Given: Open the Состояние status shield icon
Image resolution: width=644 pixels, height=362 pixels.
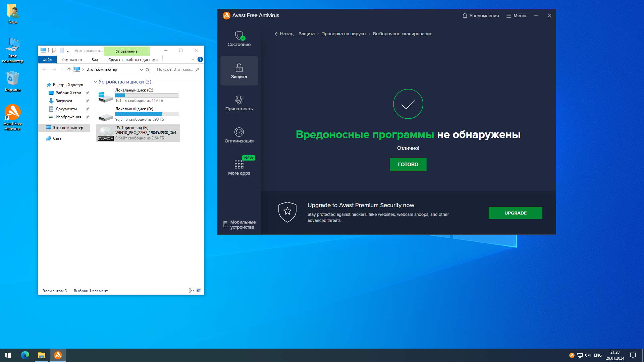Looking at the screenshot, I should pyautogui.click(x=239, y=36).
